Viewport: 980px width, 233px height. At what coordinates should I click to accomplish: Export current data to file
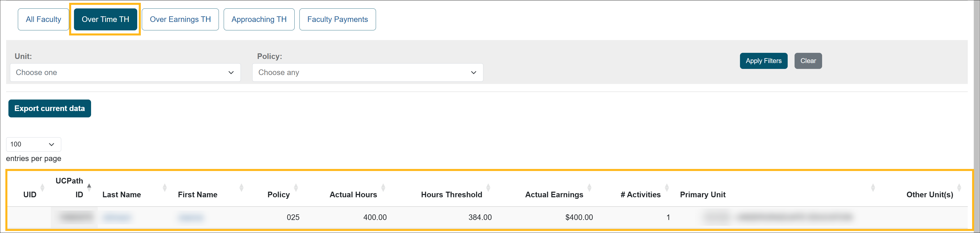pos(49,108)
